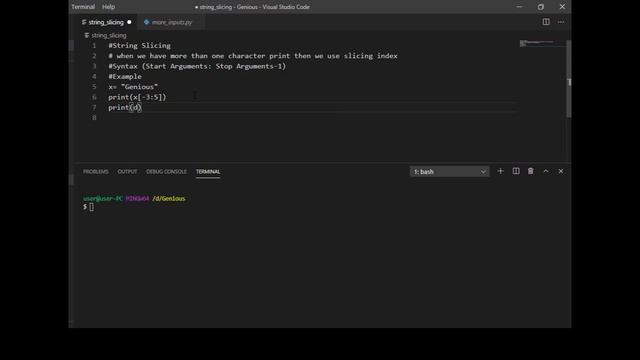Kill the terminal with trash icon

(x=531, y=171)
